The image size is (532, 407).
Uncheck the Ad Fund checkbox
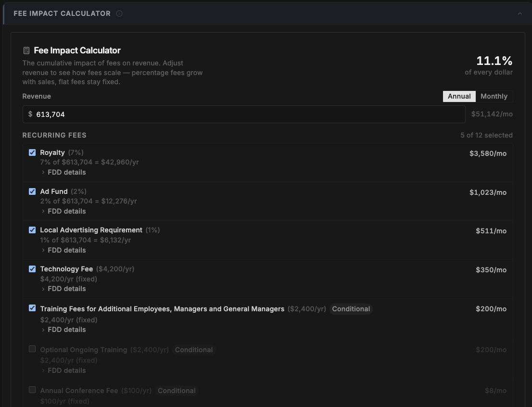click(32, 191)
